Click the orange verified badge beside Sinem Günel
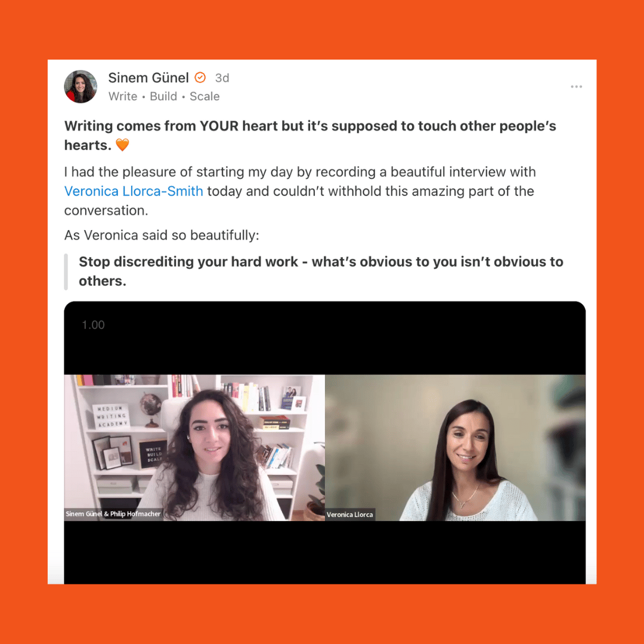 coord(200,77)
